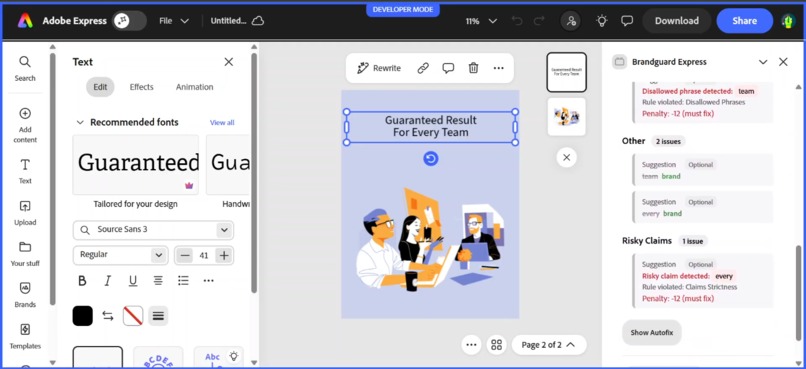Open comments from the top bar icon
The height and width of the screenshot is (369, 806).
pyautogui.click(x=627, y=21)
